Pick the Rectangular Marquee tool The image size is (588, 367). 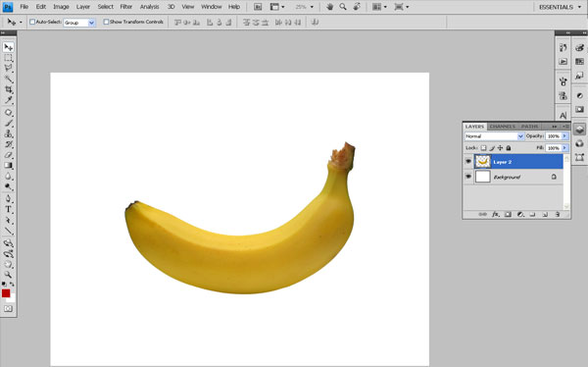(x=8, y=58)
